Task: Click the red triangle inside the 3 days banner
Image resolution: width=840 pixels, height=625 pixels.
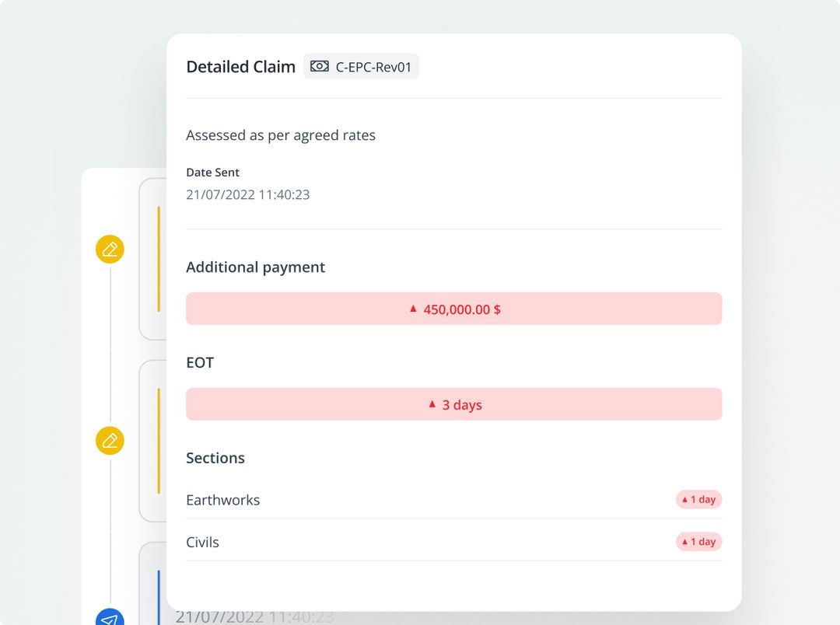Action: click(432, 404)
